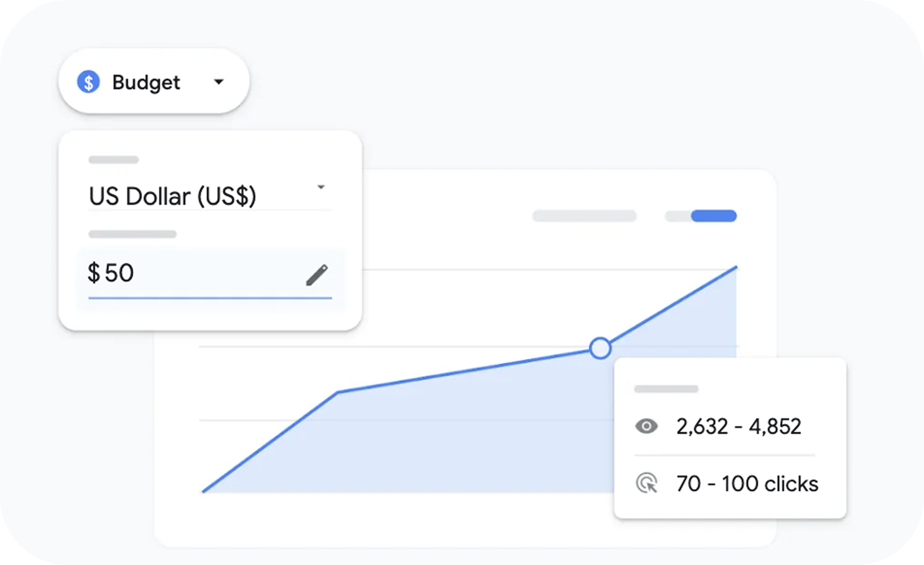
Task: Click the circular data point on the chart line
Action: click(600, 348)
